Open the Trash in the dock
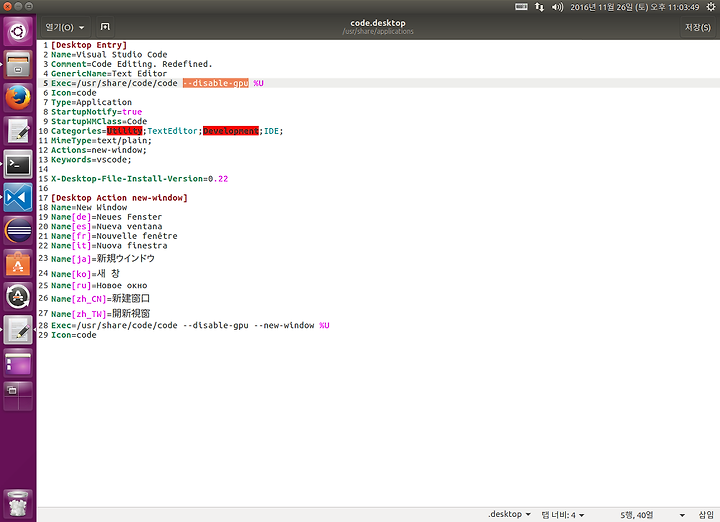The height and width of the screenshot is (522, 720). (18, 504)
